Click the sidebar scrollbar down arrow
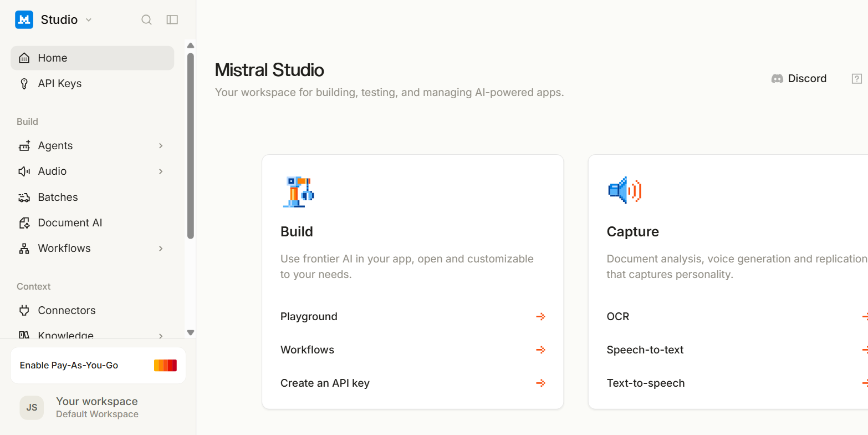The width and height of the screenshot is (868, 435). coord(191,333)
